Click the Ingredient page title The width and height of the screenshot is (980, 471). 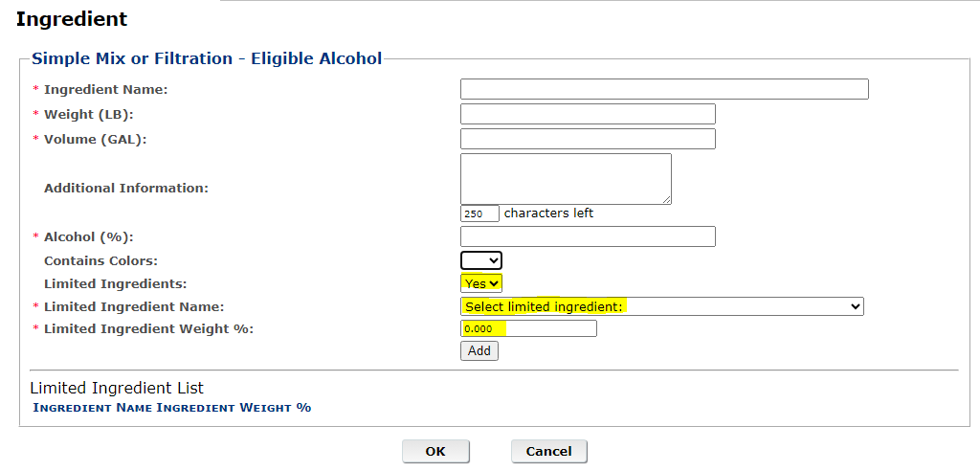pos(72,18)
